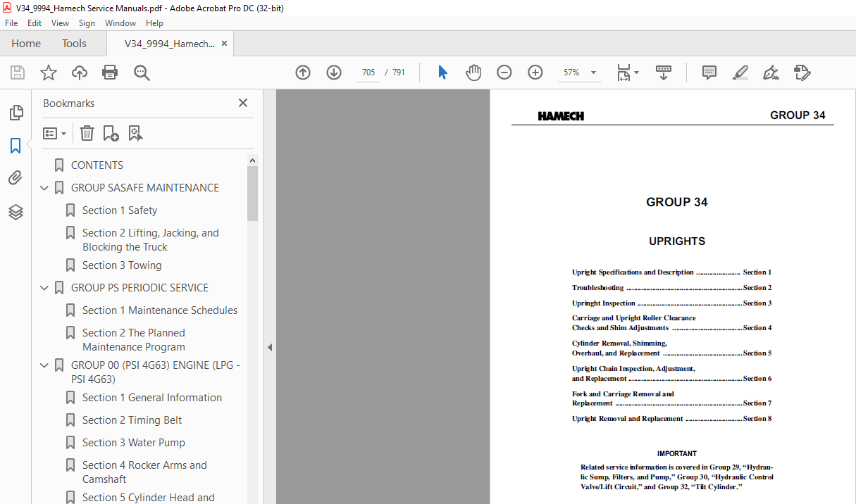Go to the previous page with the up arrow

pos(303,73)
